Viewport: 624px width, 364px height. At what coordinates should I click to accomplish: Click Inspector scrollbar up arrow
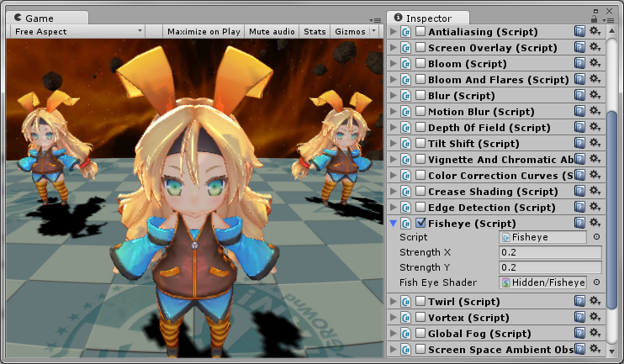[611, 31]
